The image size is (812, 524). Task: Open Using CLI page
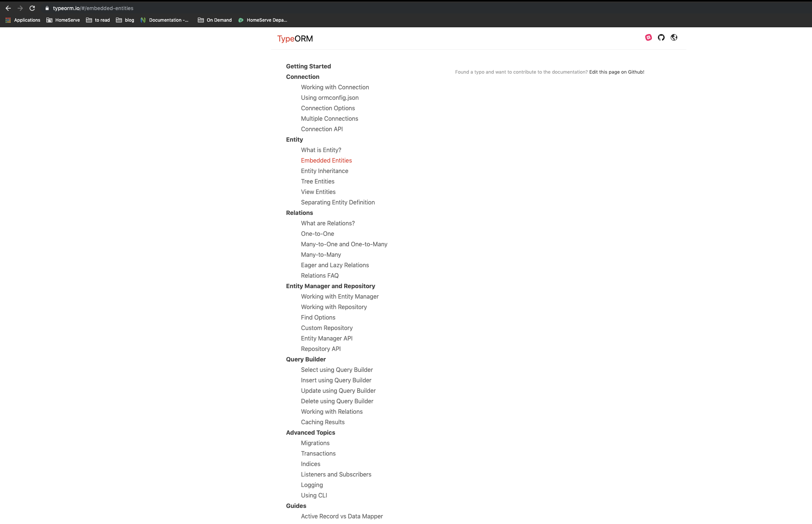point(314,495)
